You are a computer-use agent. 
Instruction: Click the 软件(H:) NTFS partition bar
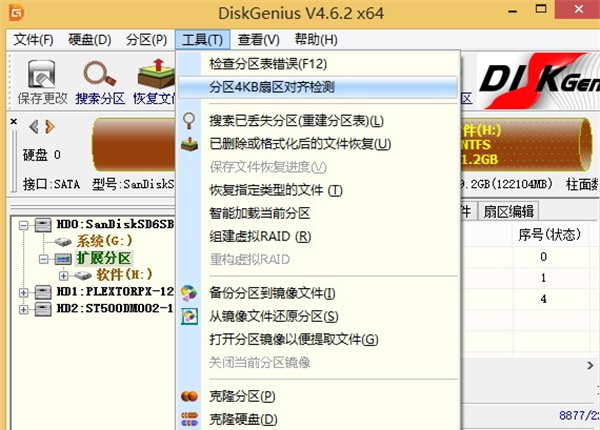point(526,145)
